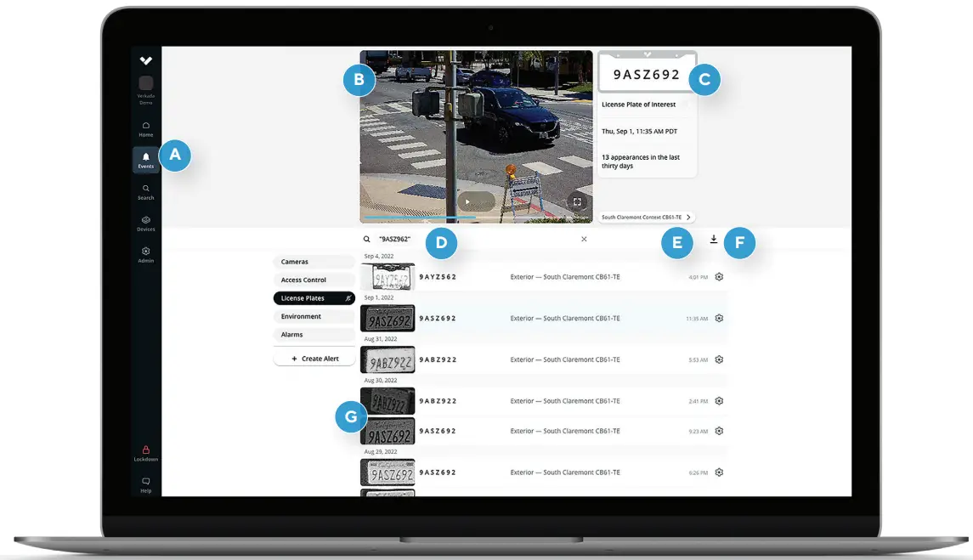Open settings for the 9AYZ562 event row
The height and width of the screenshot is (560, 973).
[x=719, y=276]
